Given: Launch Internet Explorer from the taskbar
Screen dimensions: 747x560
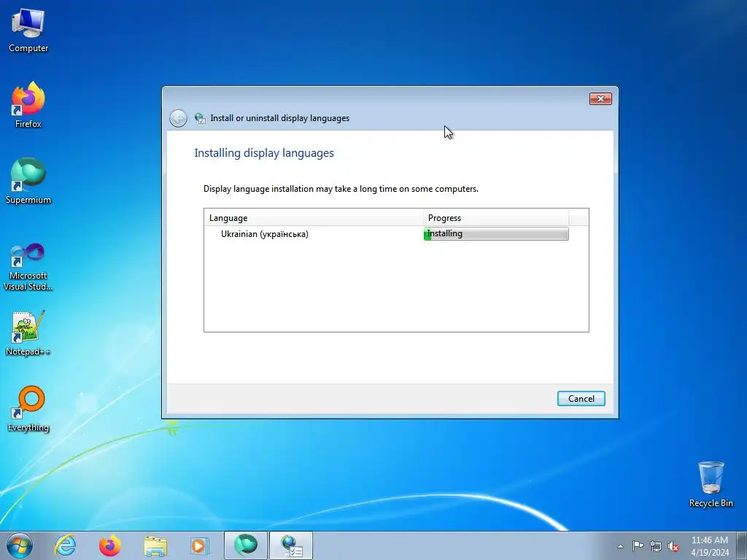Looking at the screenshot, I should tap(65, 545).
